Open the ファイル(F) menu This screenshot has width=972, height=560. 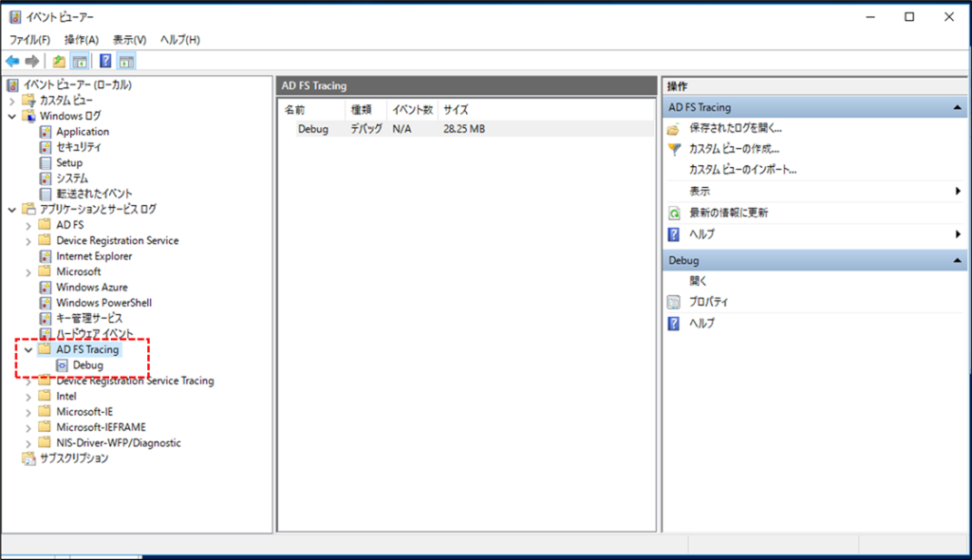pos(29,40)
